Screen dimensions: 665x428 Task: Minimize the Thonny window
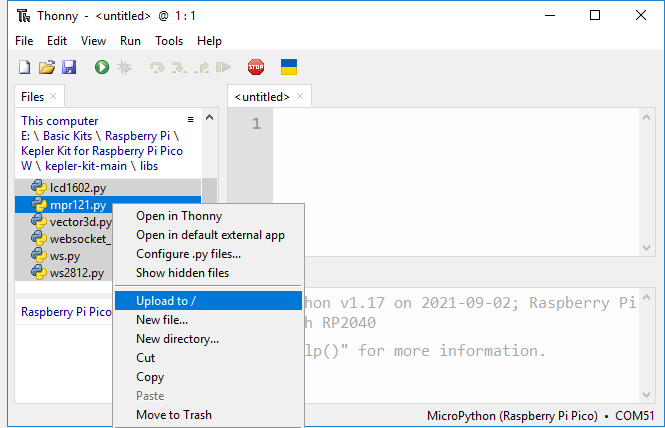point(550,15)
